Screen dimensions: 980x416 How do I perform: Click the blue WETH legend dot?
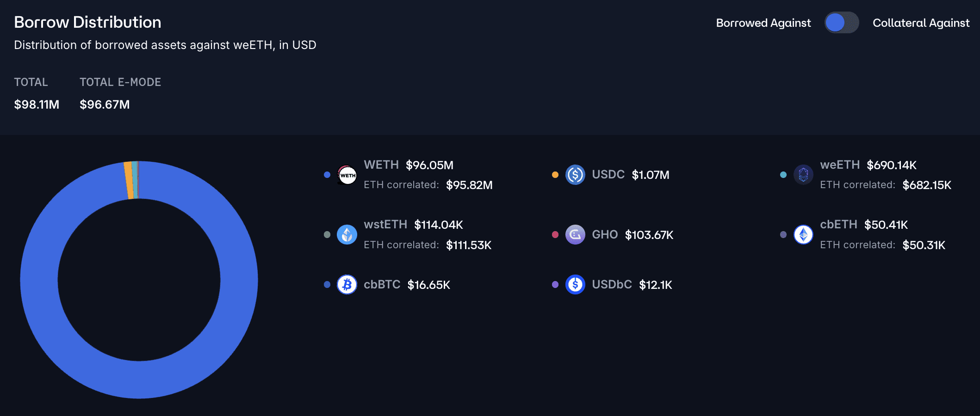coord(327,175)
